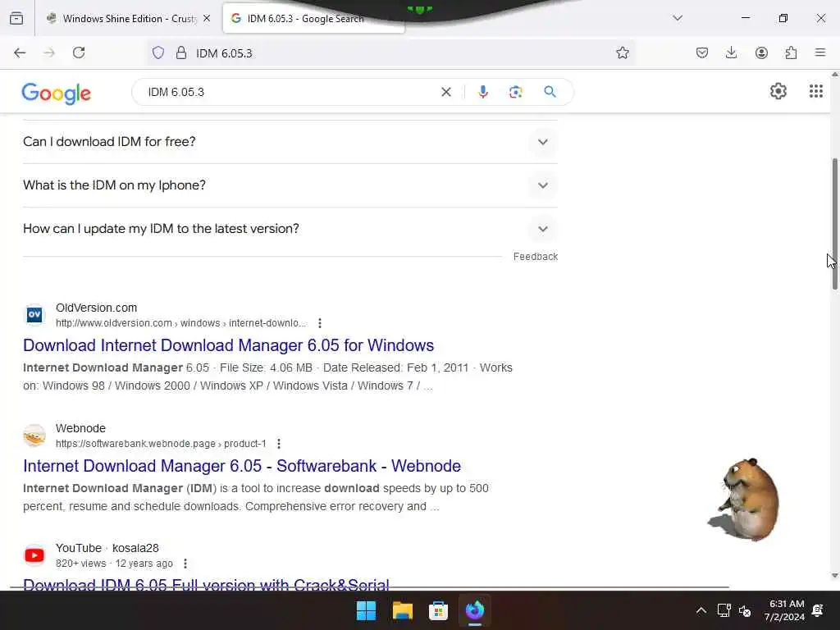
Task: Go to Google home via logo
Action: click(x=57, y=94)
